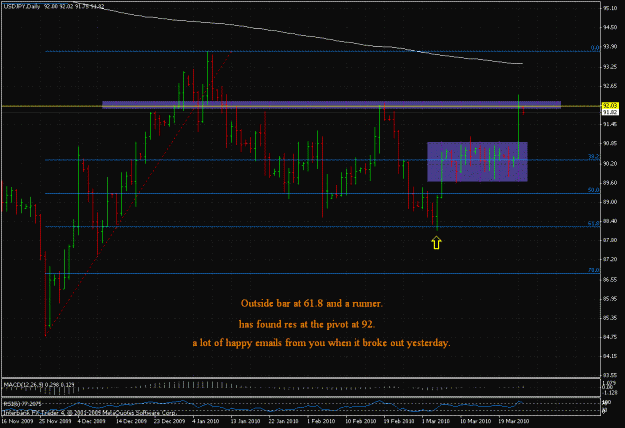The height and width of the screenshot is (428, 625).
Task: Click the 4 Jan 2010 date label
Action: point(206,421)
